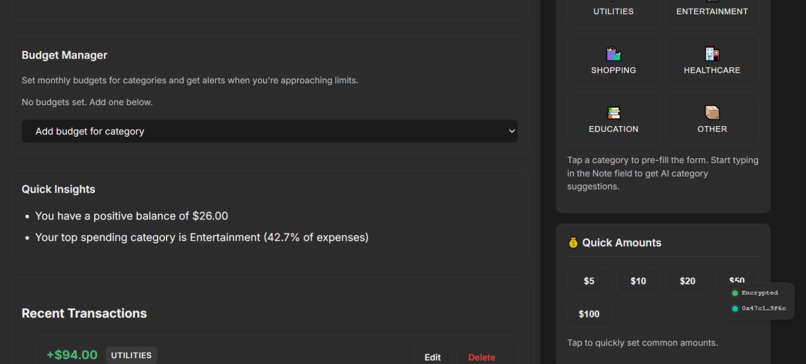Click the 'Tap a category to pre-fill' hint

(663, 173)
